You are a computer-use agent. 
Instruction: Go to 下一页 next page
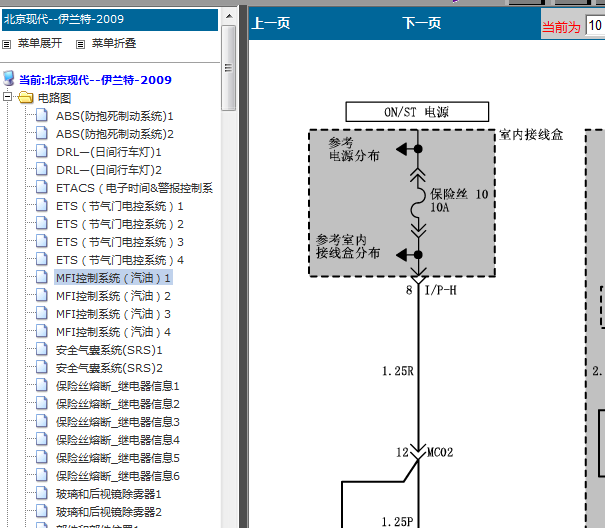point(422,23)
